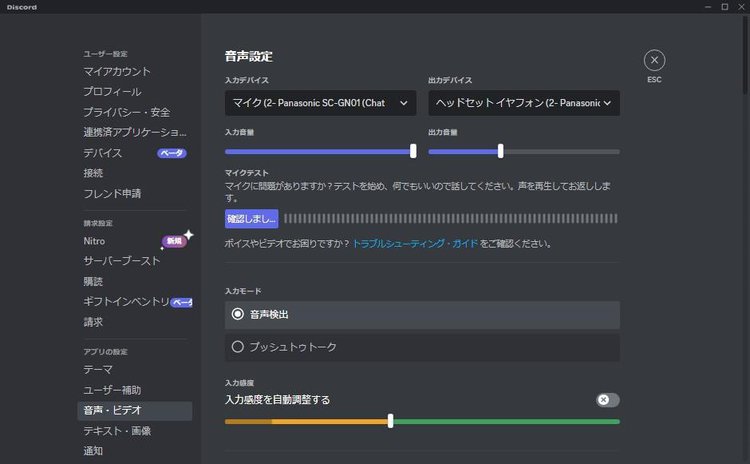The width and height of the screenshot is (750, 464).
Task: Click the settings page vertical scrollbar
Action: [x=745, y=55]
